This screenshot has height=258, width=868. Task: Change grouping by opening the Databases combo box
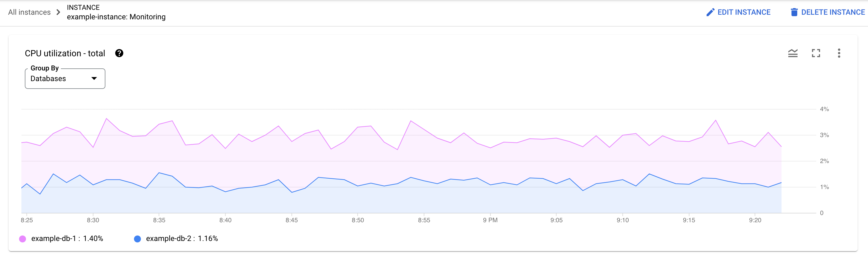(65, 78)
